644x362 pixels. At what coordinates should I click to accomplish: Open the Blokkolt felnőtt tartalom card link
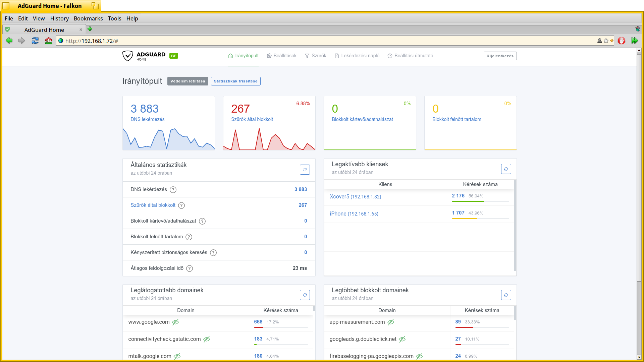[457, 119]
